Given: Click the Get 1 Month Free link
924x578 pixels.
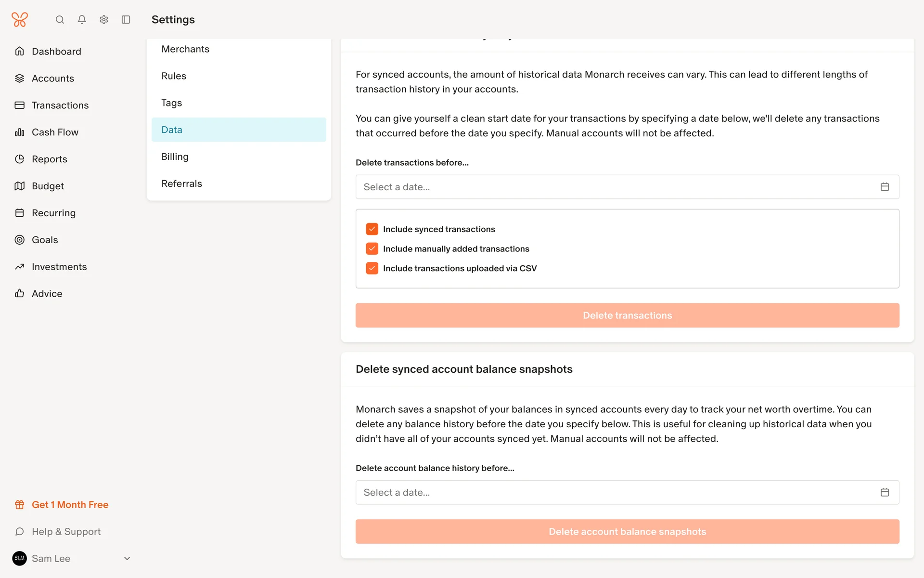Looking at the screenshot, I should pyautogui.click(x=70, y=505).
